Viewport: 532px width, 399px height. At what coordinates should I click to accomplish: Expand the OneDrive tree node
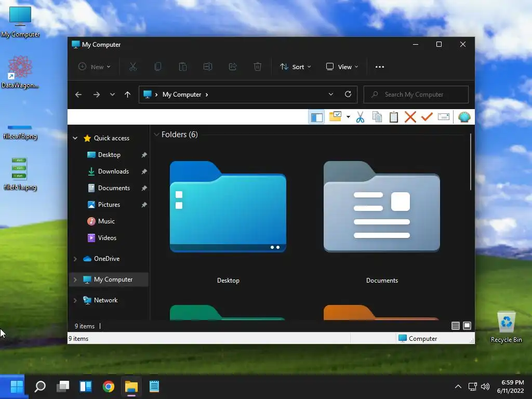[x=75, y=259]
